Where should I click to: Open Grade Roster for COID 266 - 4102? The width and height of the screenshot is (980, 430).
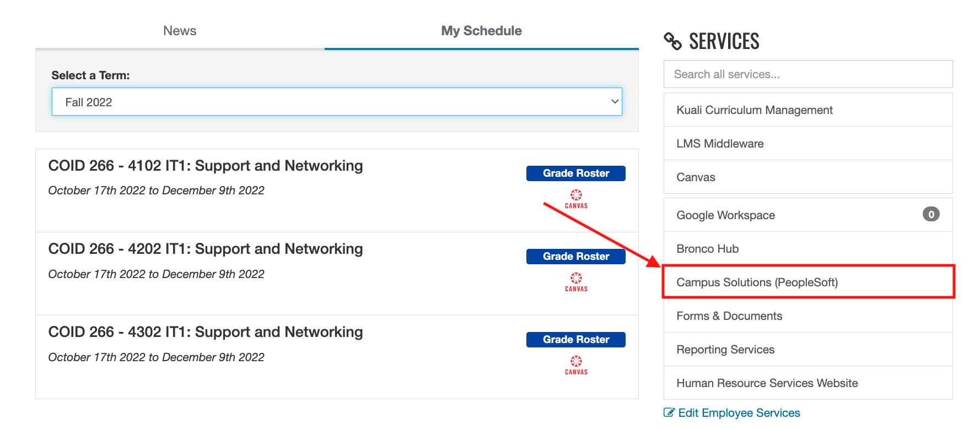tap(576, 173)
